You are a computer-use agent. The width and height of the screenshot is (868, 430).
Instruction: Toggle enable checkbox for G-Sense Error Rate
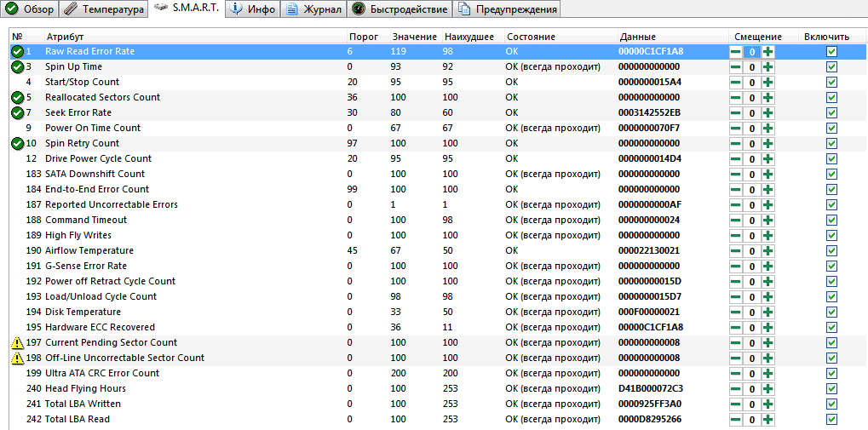point(831,267)
